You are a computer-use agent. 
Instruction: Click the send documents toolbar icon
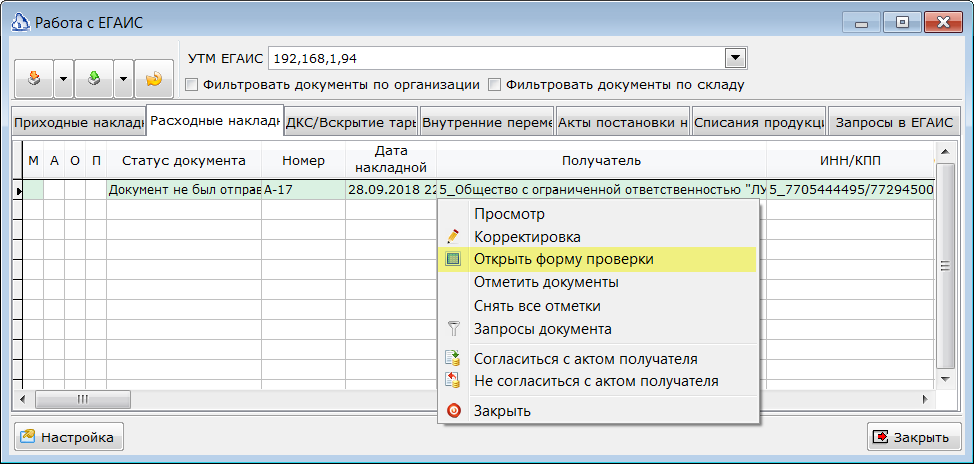click(x=94, y=79)
